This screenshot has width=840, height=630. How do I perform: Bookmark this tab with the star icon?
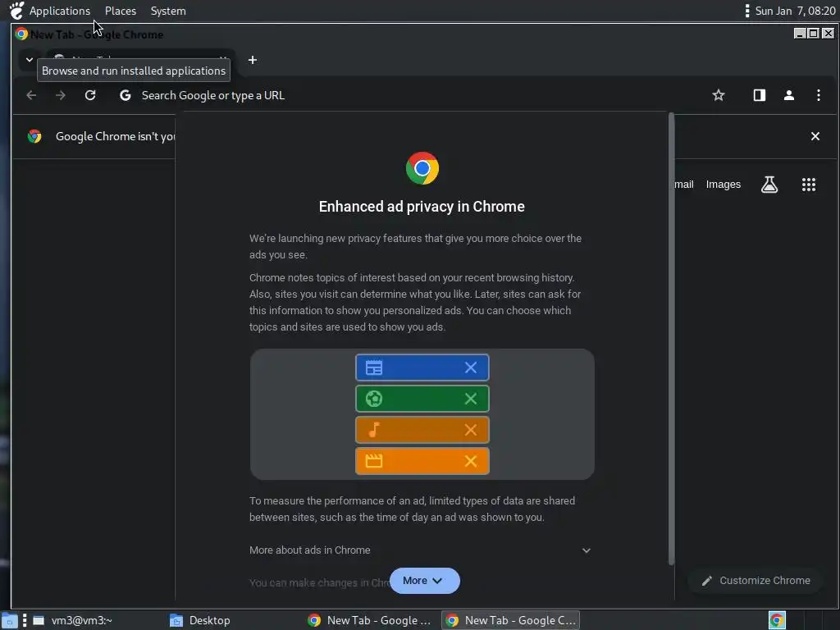719,95
